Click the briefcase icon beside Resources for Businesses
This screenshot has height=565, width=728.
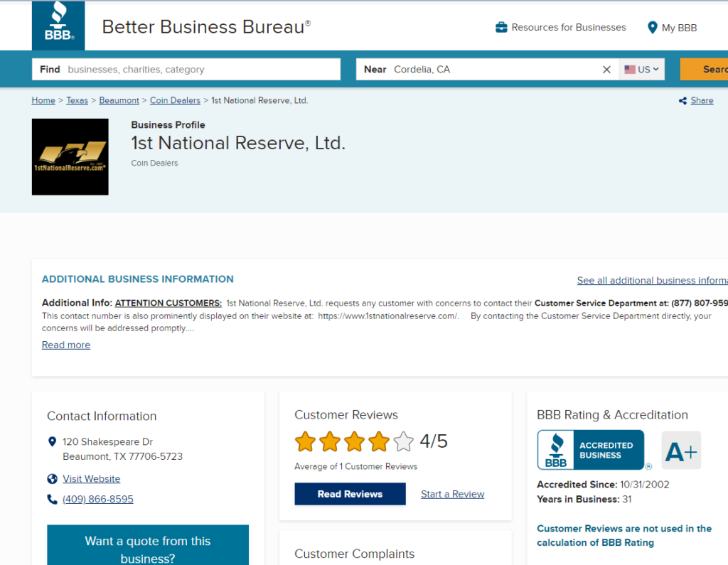(x=501, y=28)
